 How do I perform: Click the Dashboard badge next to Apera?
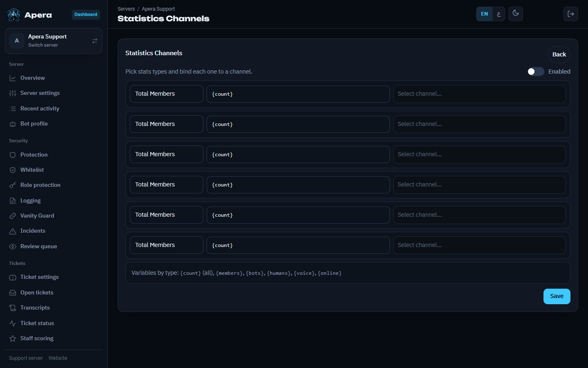point(86,15)
